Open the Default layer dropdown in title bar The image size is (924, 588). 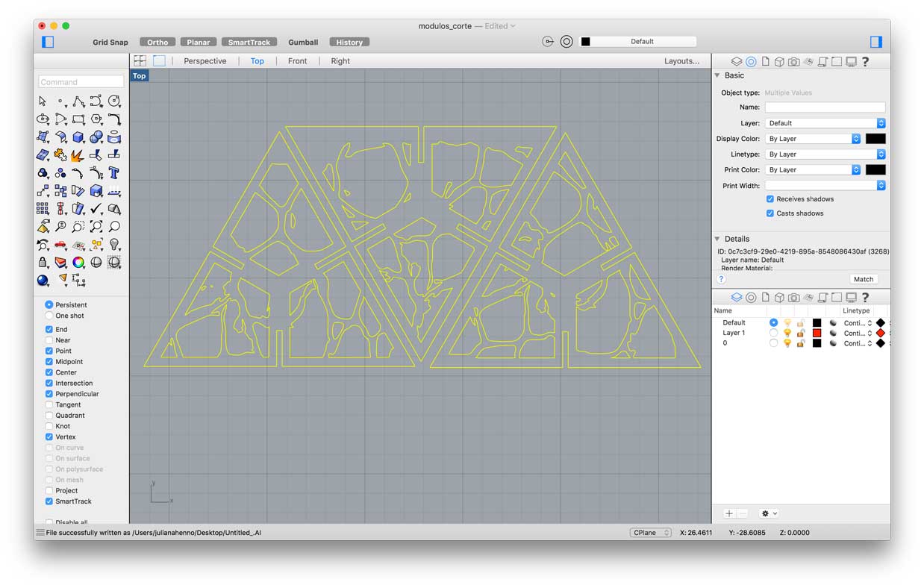[x=637, y=42]
